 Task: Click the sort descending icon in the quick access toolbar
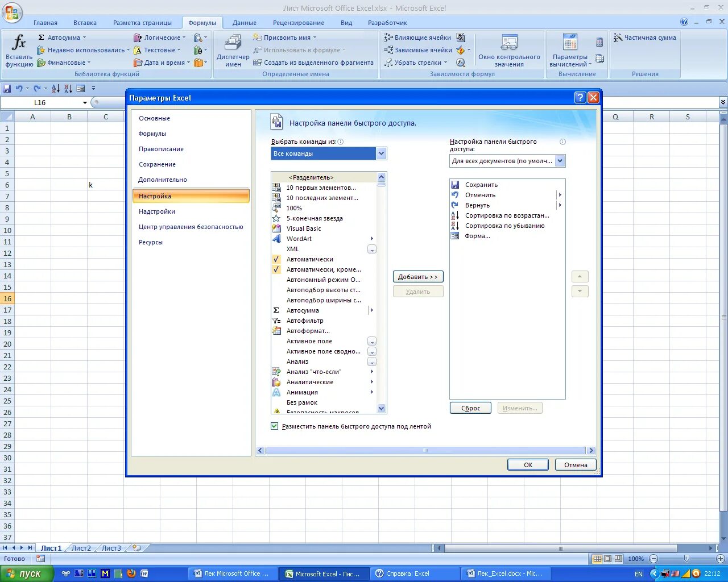tap(68, 89)
